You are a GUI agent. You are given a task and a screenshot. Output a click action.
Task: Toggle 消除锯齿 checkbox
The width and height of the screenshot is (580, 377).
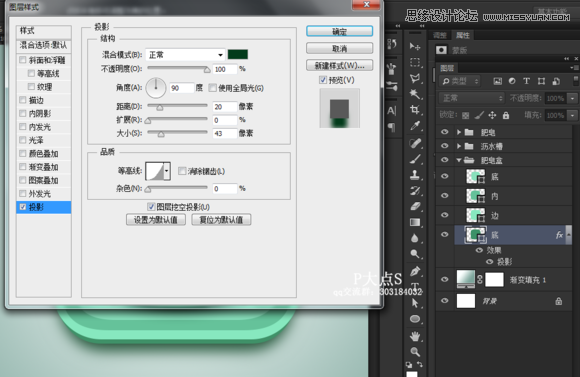click(x=182, y=171)
